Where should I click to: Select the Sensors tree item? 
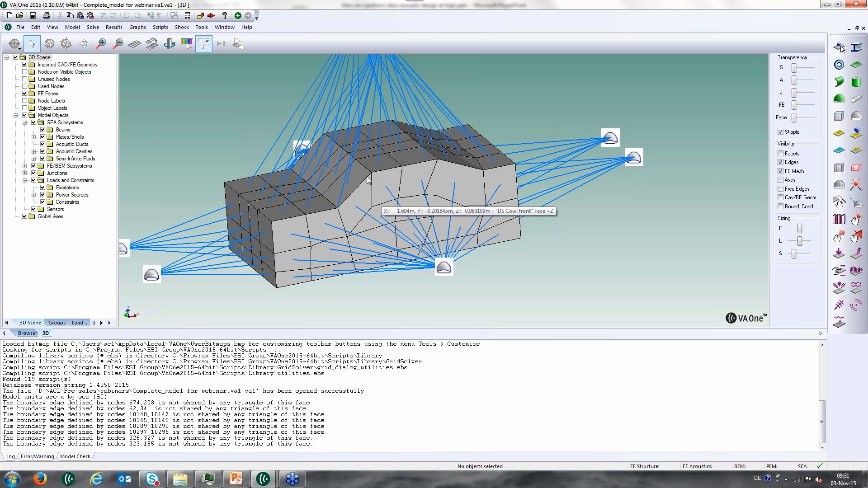55,209
